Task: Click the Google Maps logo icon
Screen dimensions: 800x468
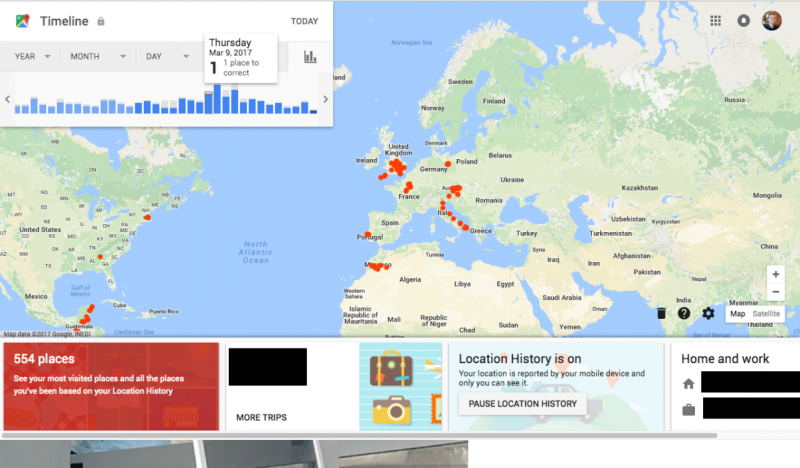Action: pyautogui.click(x=22, y=21)
